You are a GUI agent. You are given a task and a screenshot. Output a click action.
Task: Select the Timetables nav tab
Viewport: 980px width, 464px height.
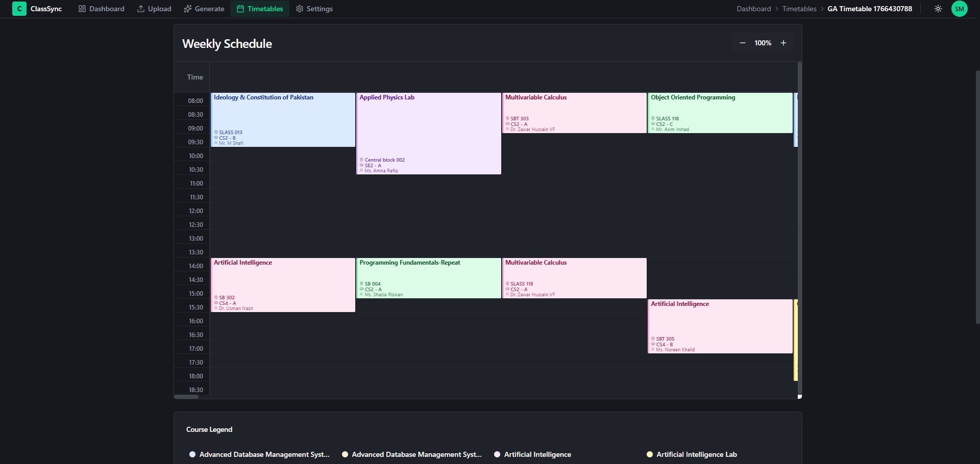pyautogui.click(x=260, y=9)
